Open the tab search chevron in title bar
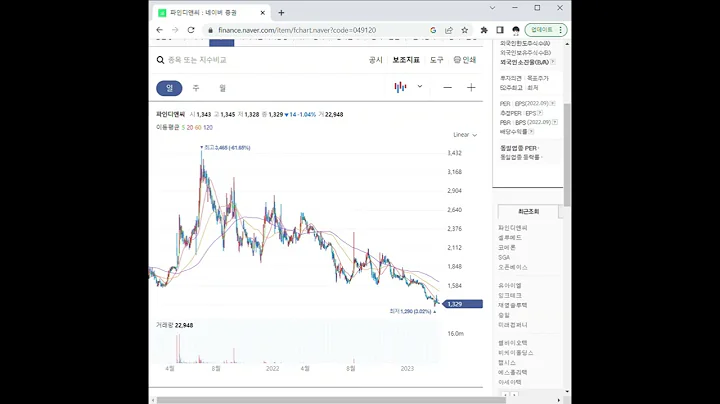This screenshot has height=404, width=720. click(x=492, y=8)
